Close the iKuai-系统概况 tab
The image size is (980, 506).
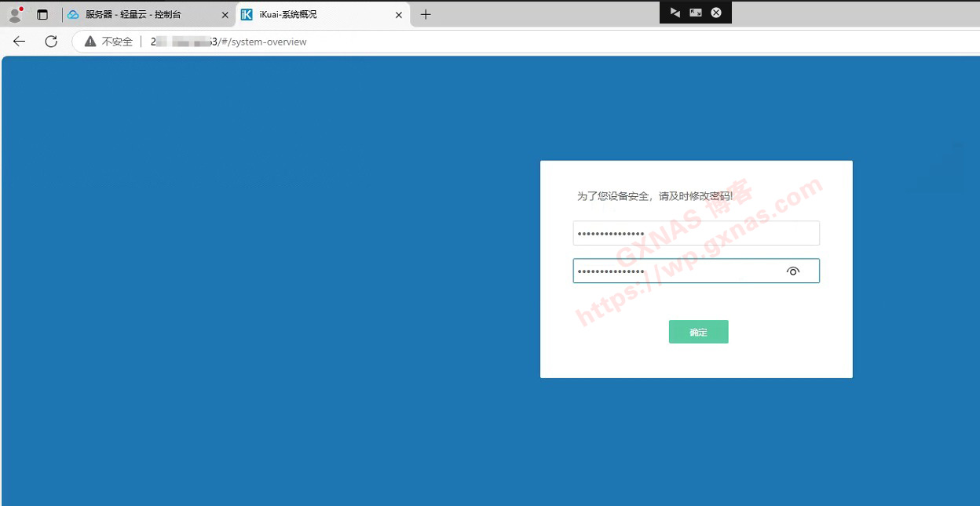click(399, 14)
